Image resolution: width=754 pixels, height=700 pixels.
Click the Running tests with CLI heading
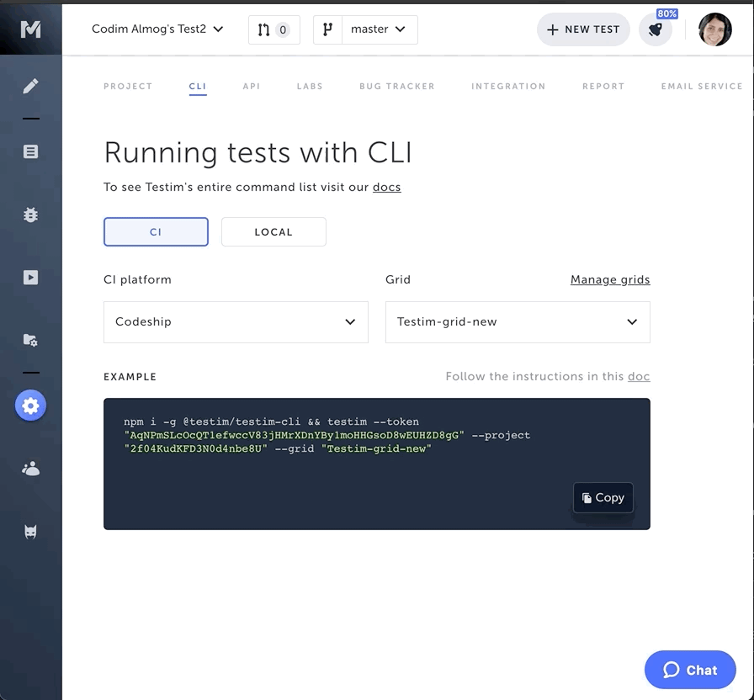pyautogui.click(x=258, y=153)
